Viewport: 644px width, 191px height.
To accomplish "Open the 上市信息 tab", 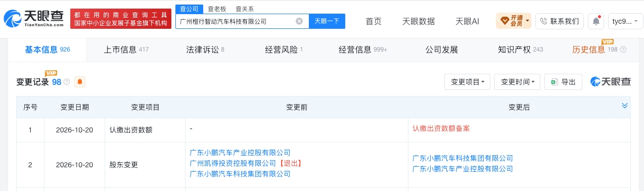I will pos(126,50).
